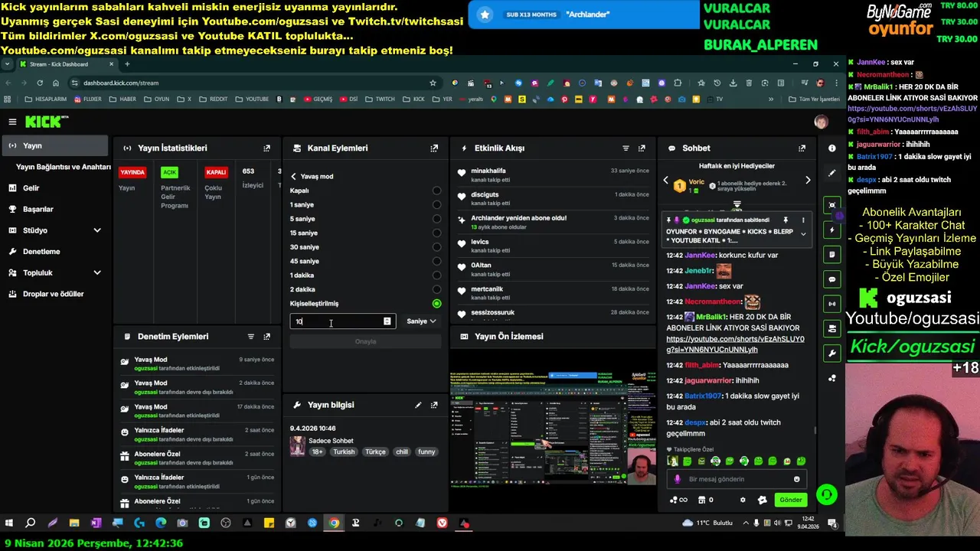The width and height of the screenshot is (980, 551).
Task: Open chat settings gear icon
Action: pos(743,500)
